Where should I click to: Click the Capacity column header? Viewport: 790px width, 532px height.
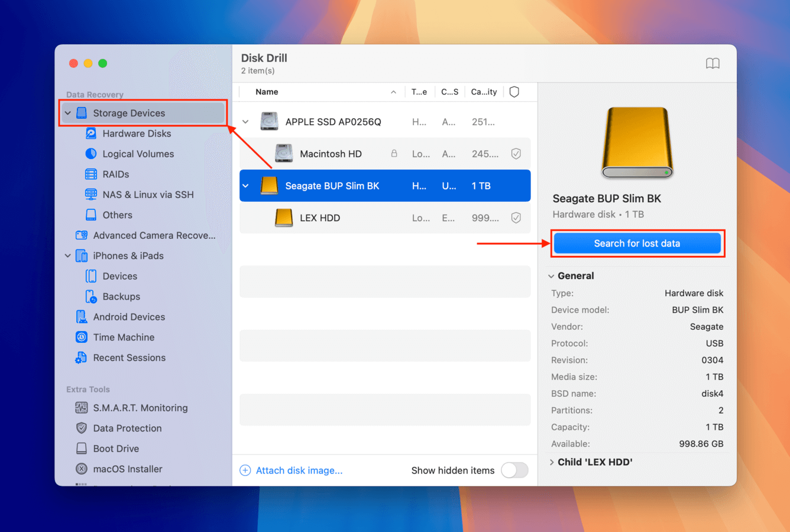(x=484, y=92)
